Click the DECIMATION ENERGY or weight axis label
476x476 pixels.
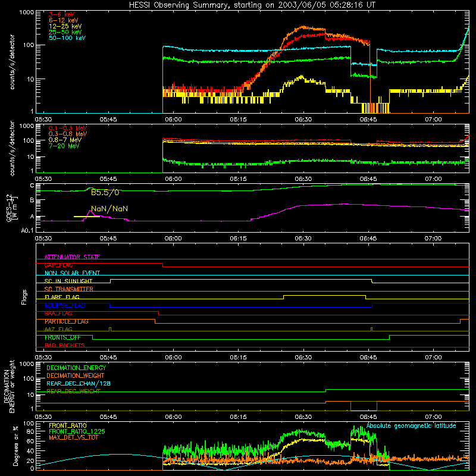pyautogui.click(x=9, y=386)
